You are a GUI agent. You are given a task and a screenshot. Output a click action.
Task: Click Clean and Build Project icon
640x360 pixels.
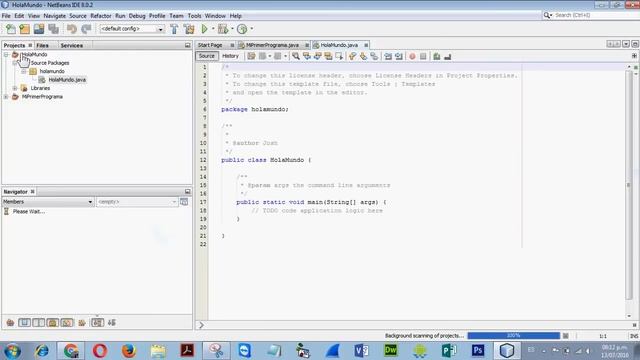pos(189,29)
